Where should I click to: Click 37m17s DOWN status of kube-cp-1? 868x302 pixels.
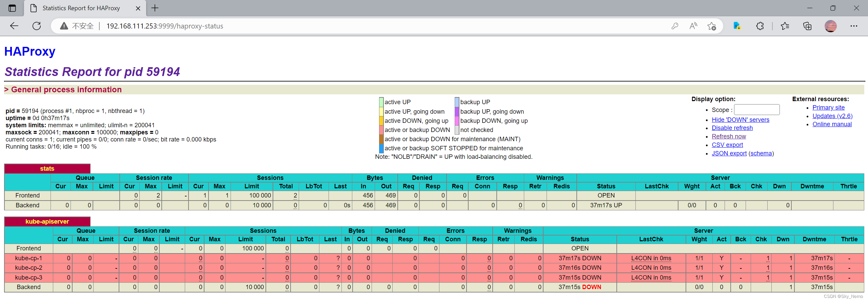pyautogui.click(x=580, y=258)
